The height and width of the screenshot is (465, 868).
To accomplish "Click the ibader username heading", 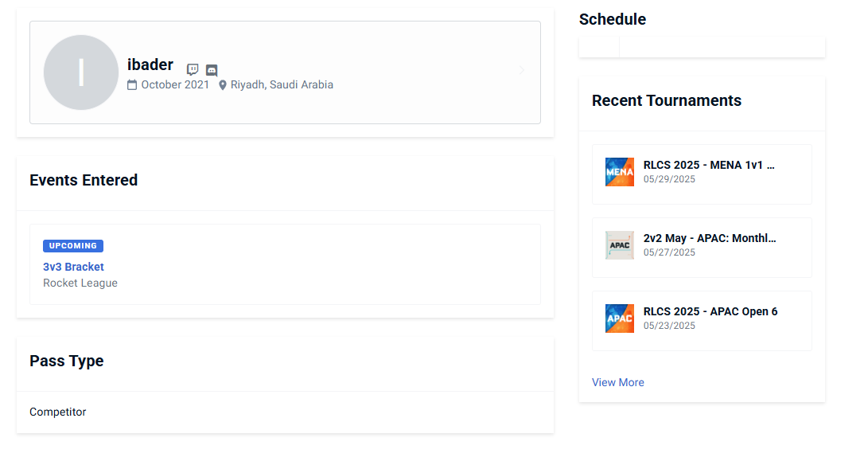I will 150,64.
